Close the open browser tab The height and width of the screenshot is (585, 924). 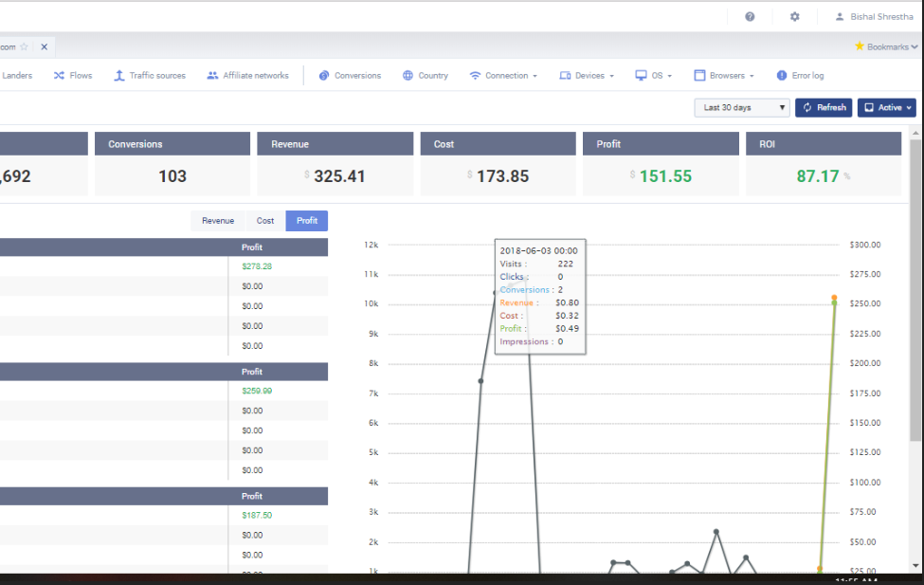tap(44, 46)
